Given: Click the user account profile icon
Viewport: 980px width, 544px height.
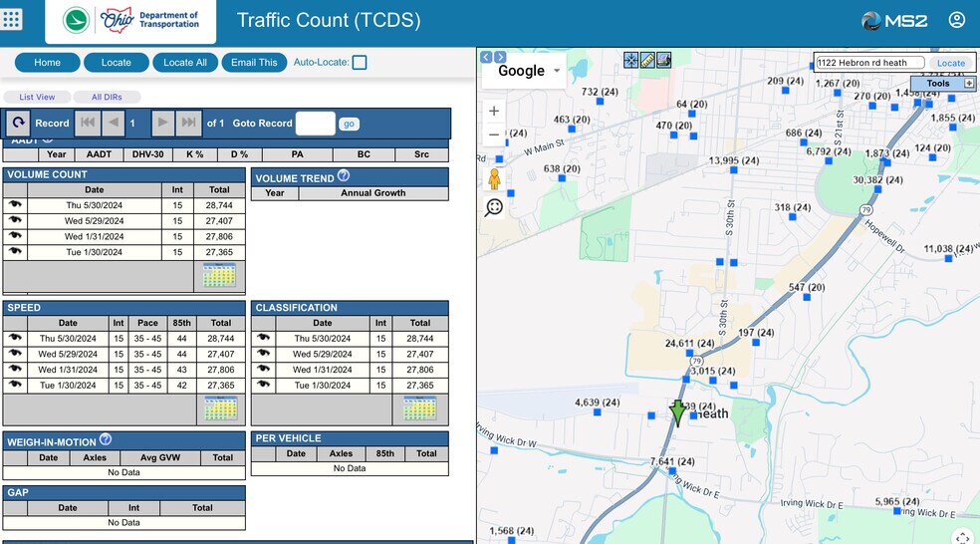Looking at the screenshot, I should (x=956, y=20).
